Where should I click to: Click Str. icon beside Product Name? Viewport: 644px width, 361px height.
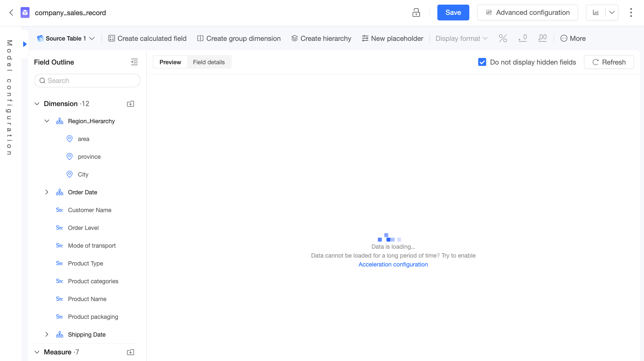[x=60, y=299]
